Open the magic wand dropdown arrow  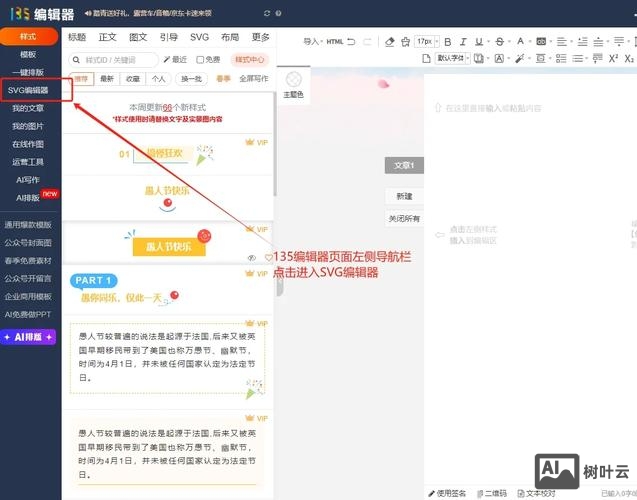pyautogui.click(x=529, y=59)
